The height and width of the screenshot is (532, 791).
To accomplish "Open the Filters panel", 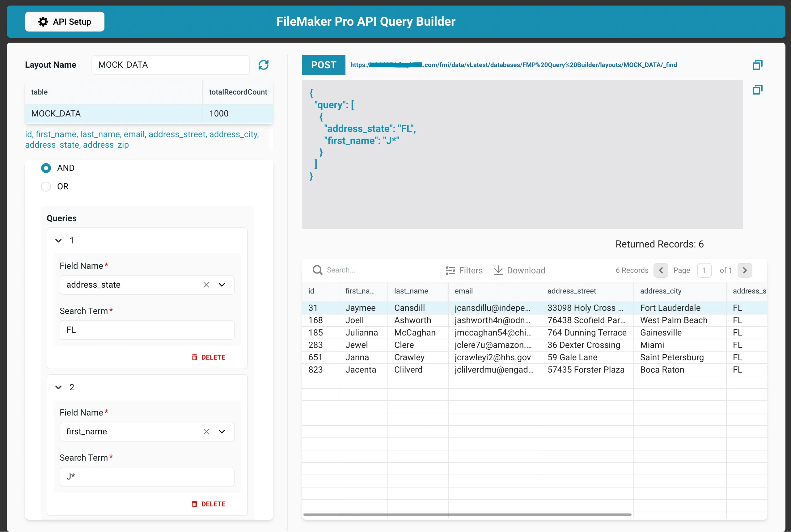I will [464, 270].
